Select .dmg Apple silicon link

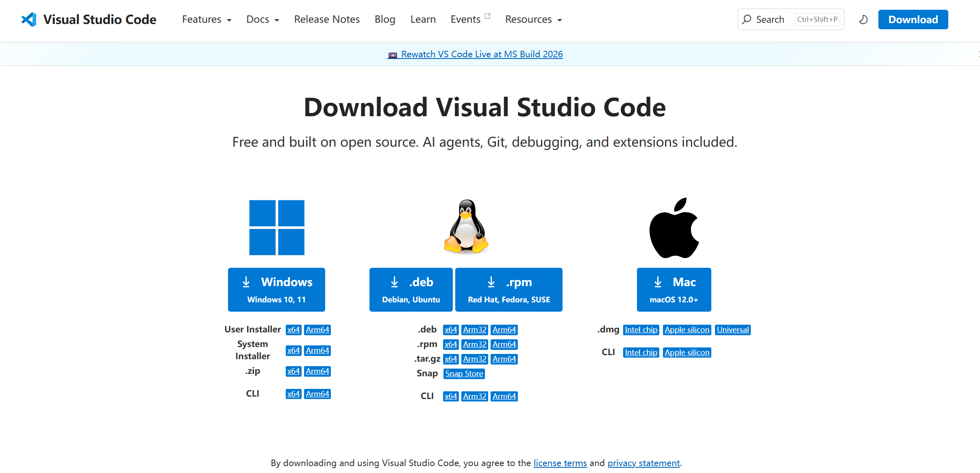tap(687, 330)
